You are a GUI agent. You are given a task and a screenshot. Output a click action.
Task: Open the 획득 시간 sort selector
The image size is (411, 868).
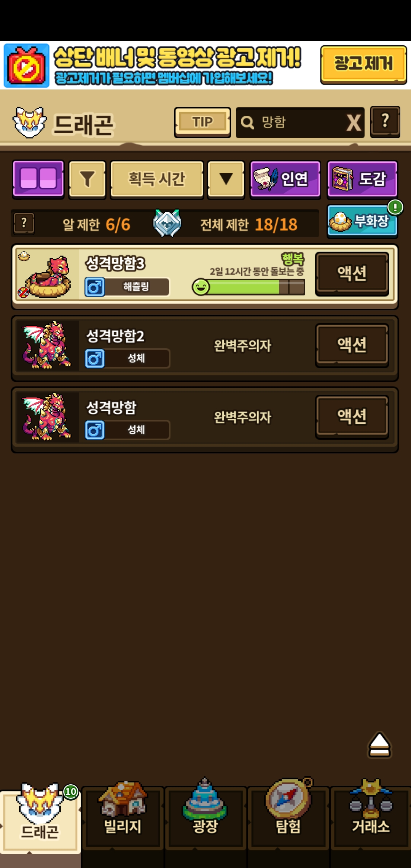click(x=157, y=179)
